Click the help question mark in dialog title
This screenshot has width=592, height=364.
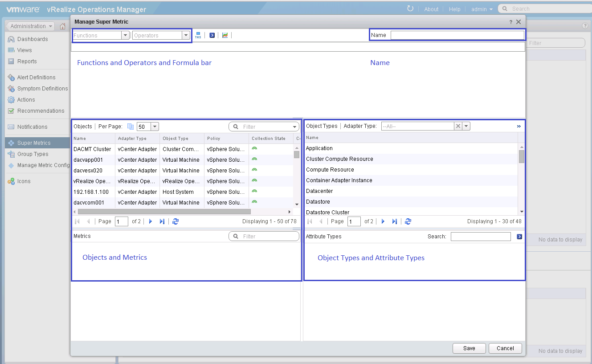click(x=511, y=22)
